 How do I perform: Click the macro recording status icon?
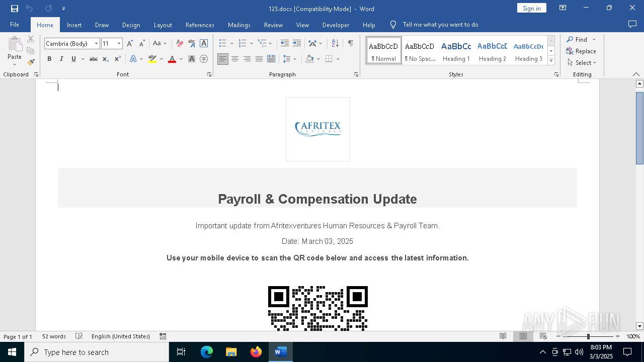(x=163, y=336)
